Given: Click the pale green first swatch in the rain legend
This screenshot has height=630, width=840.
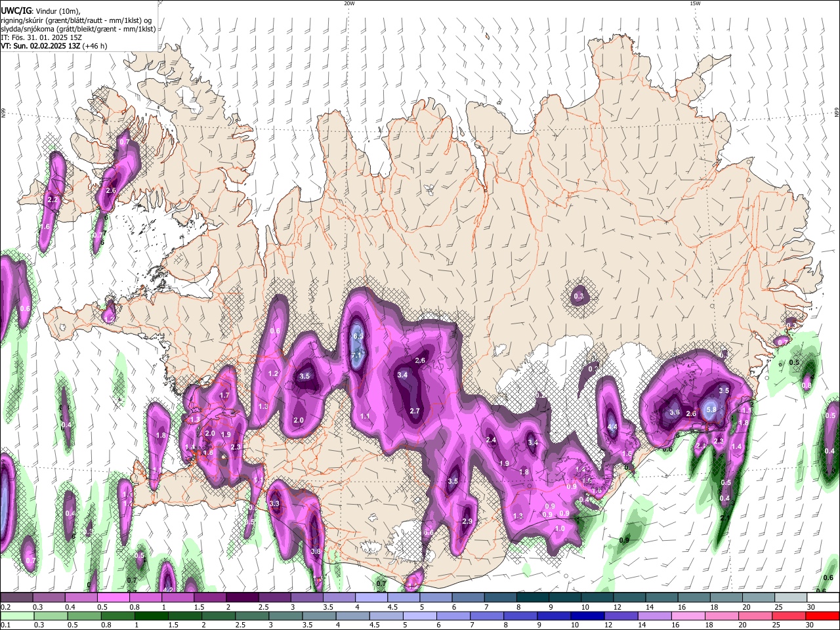Looking at the screenshot, I should point(16,616).
